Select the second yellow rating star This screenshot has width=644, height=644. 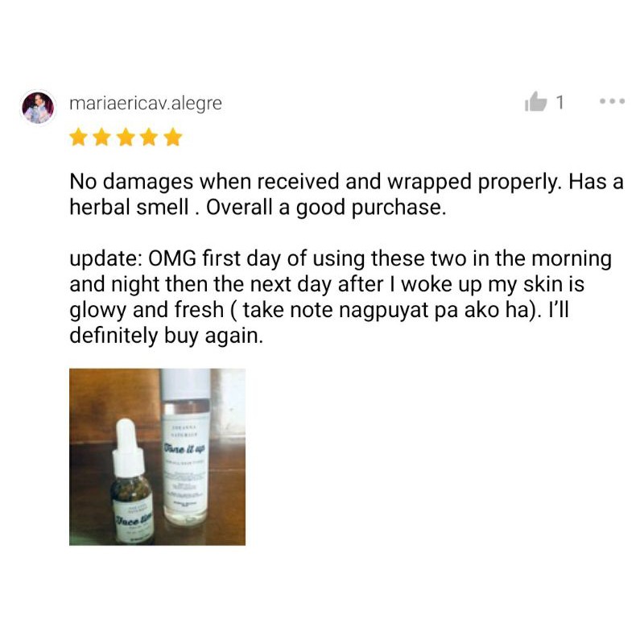click(x=101, y=137)
